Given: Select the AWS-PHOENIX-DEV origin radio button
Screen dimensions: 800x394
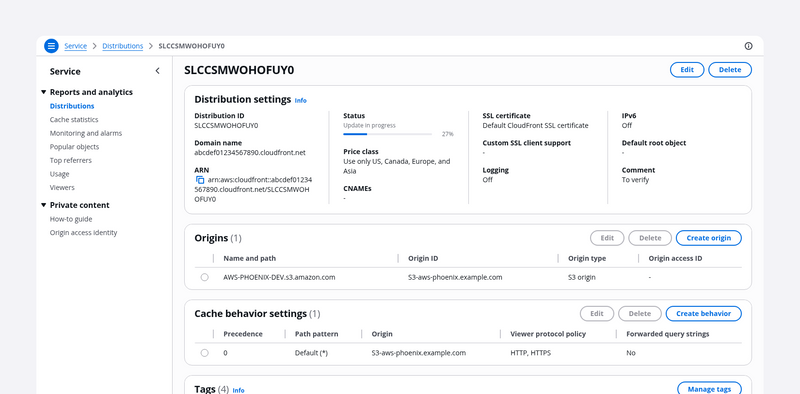Looking at the screenshot, I should [205, 277].
